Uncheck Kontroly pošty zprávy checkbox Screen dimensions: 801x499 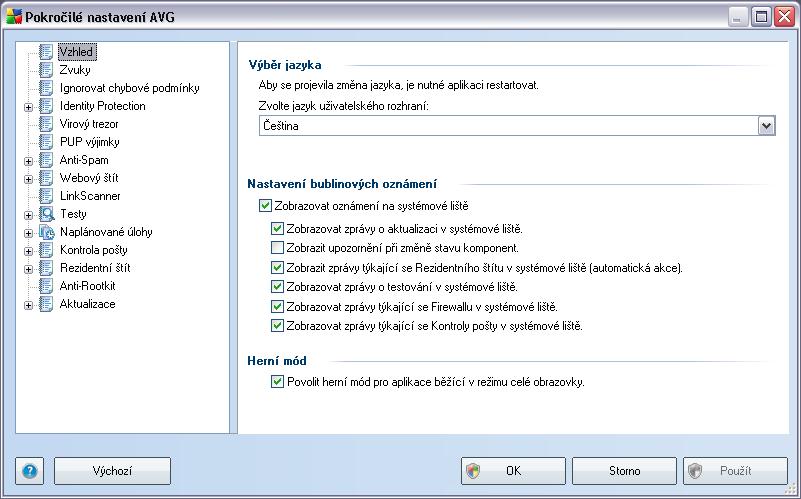(277, 325)
